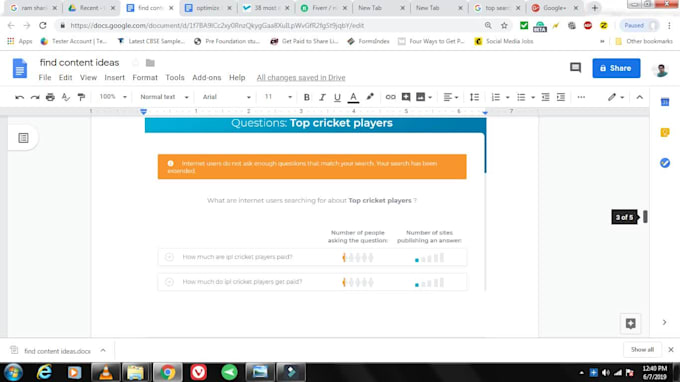Switch to the optimize browser tab
680x382 pixels.
[208, 8]
